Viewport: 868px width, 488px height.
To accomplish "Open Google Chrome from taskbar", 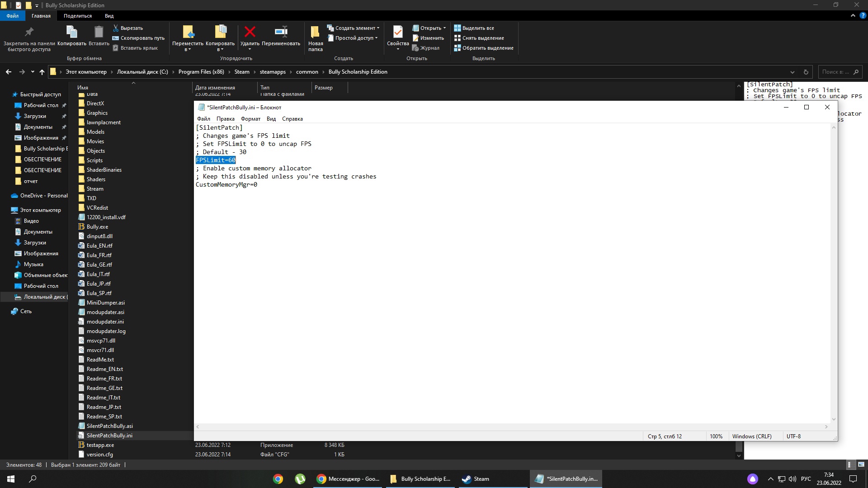I will [x=278, y=479].
